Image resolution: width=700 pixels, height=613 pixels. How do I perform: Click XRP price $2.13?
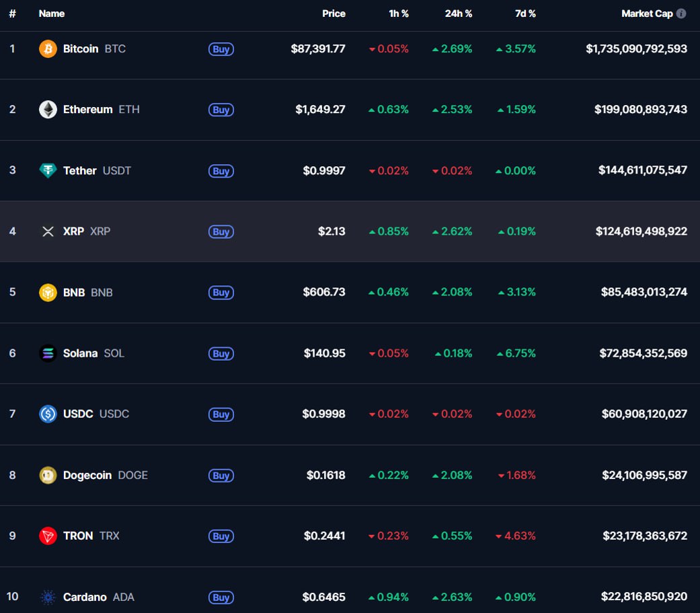332,231
